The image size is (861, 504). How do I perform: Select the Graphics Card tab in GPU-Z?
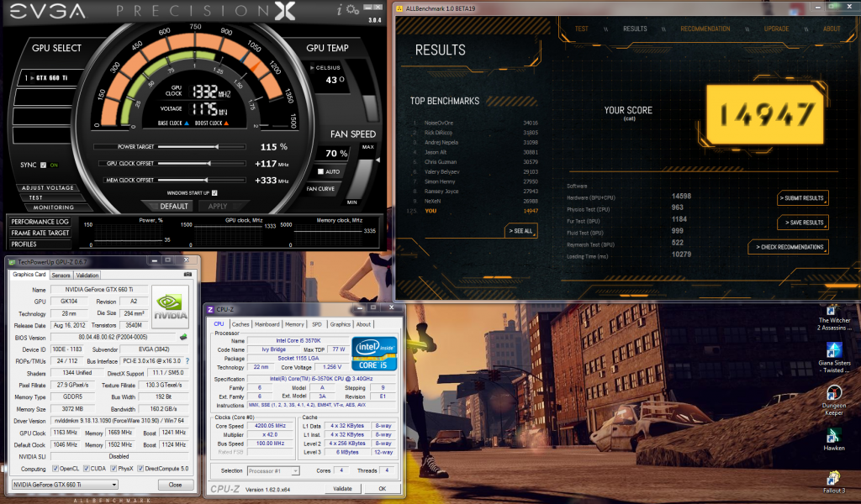pos(29,274)
